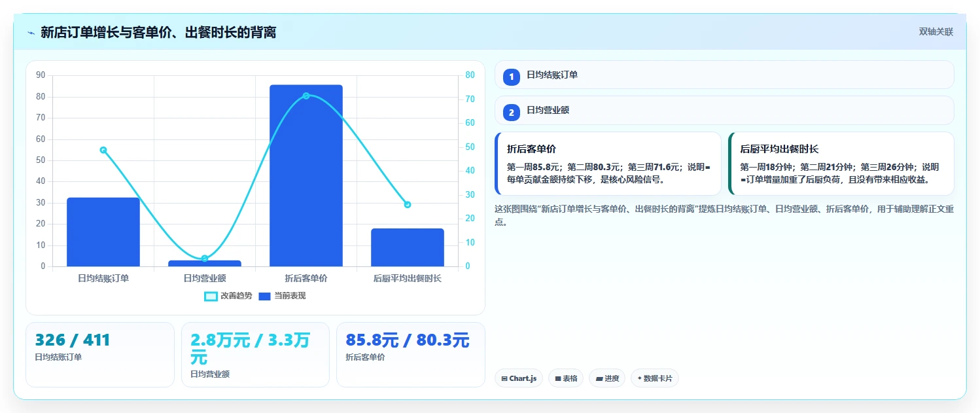The image size is (980, 413).
Task: Click the trend line point at 日均营业额
Action: [205, 258]
